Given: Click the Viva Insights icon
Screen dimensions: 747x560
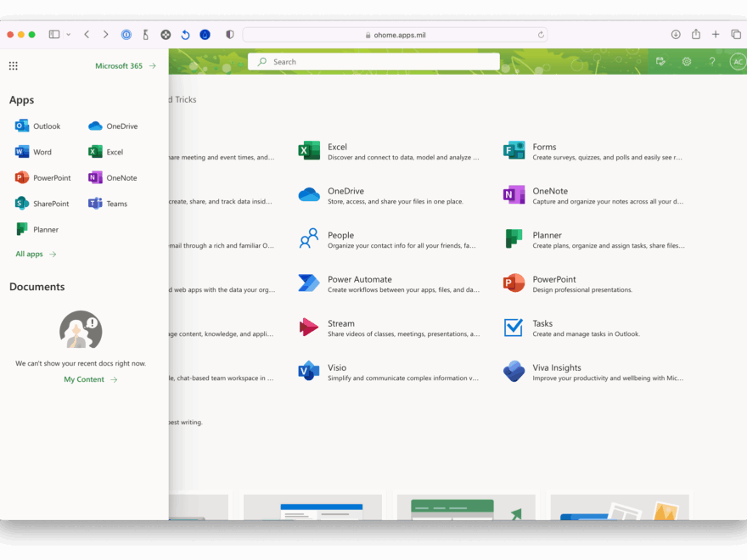Looking at the screenshot, I should point(514,371).
